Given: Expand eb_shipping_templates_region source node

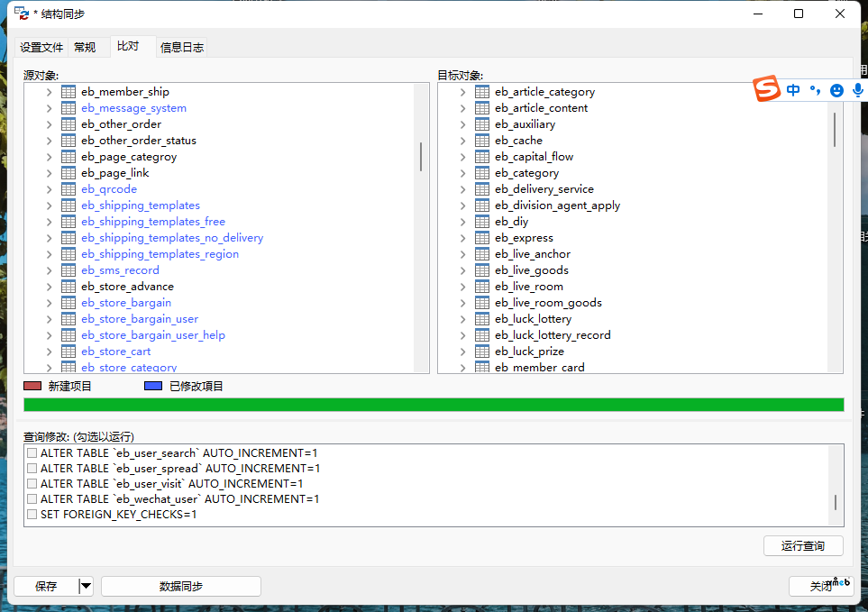Looking at the screenshot, I should point(50,254).
